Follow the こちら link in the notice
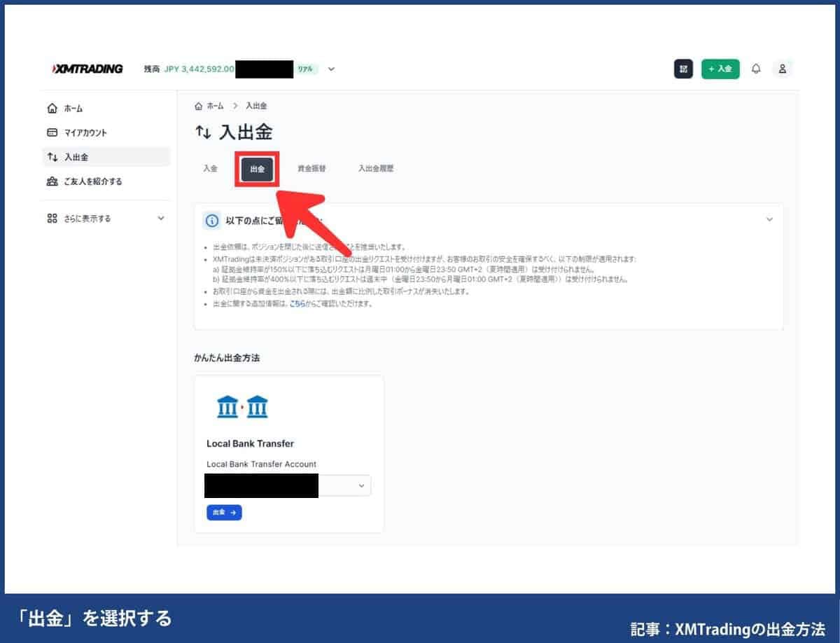Viewport: 840px width, 643px height. 297,304
